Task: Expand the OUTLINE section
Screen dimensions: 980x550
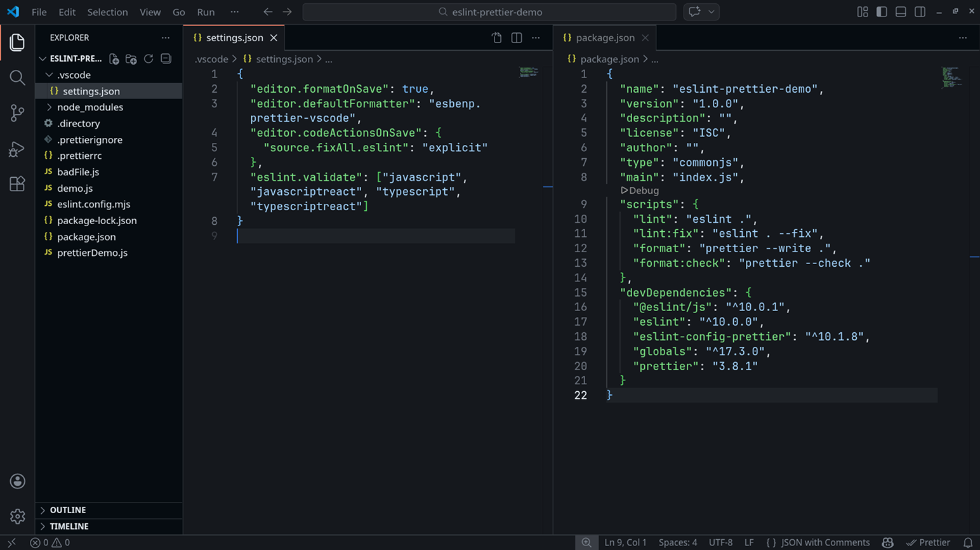Action: [67, 510]
